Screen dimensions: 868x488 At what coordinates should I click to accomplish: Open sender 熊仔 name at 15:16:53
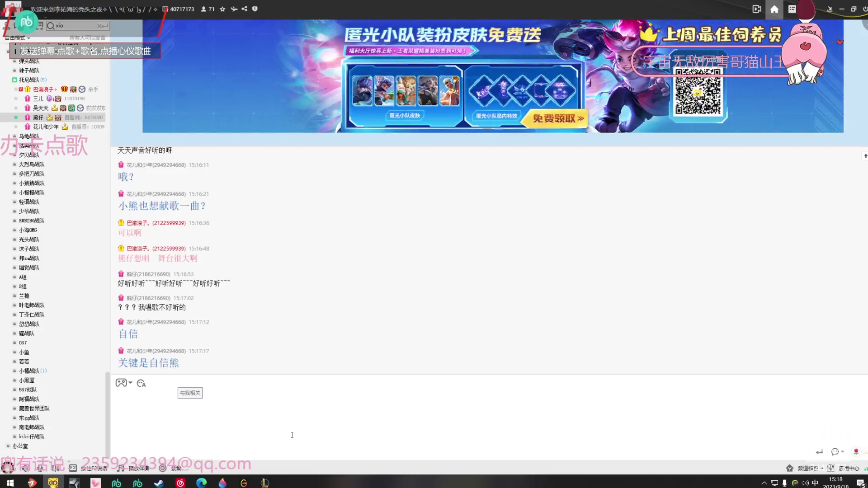coord(148,274)
